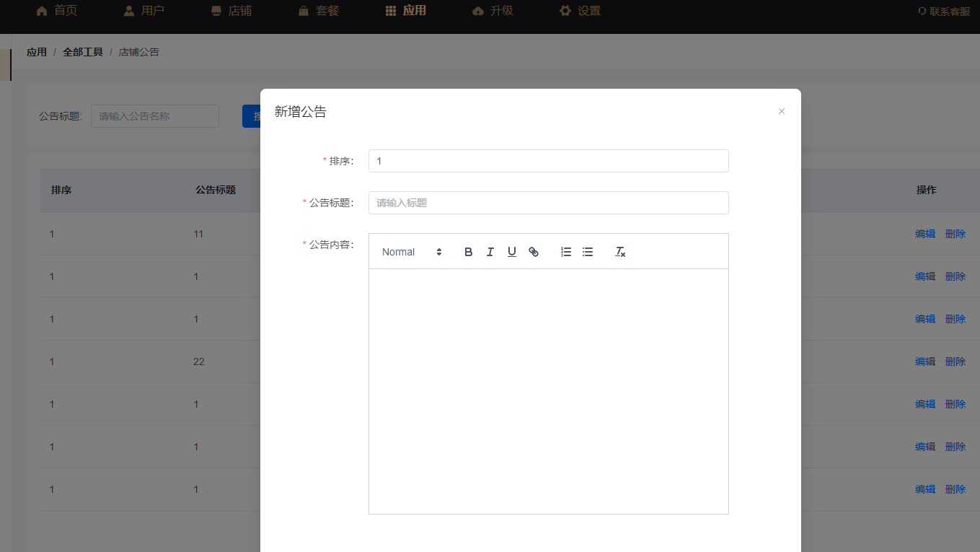Image resolution: width=980 pixels, height=552 pixels.
Task: Open the 应用 nav menu
Action: [x=405, y=11]
